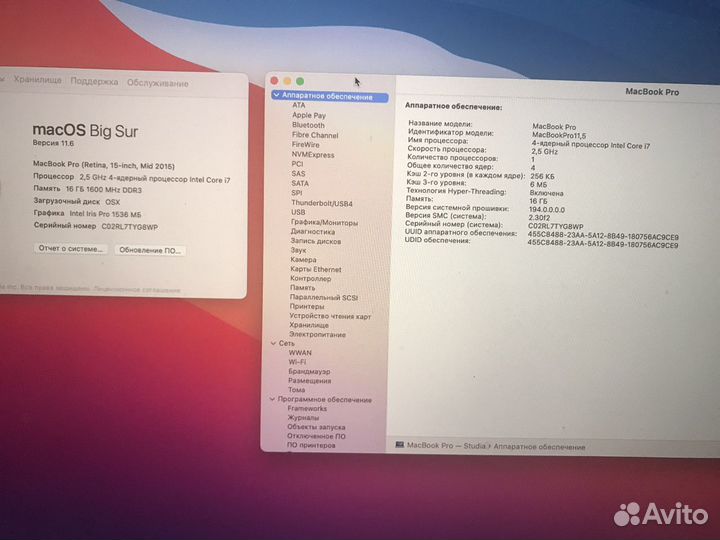Image resolution: width=720 pixels, height=540 pixels.
Task: Open Карты Ethernet entry
Action: 316,269
